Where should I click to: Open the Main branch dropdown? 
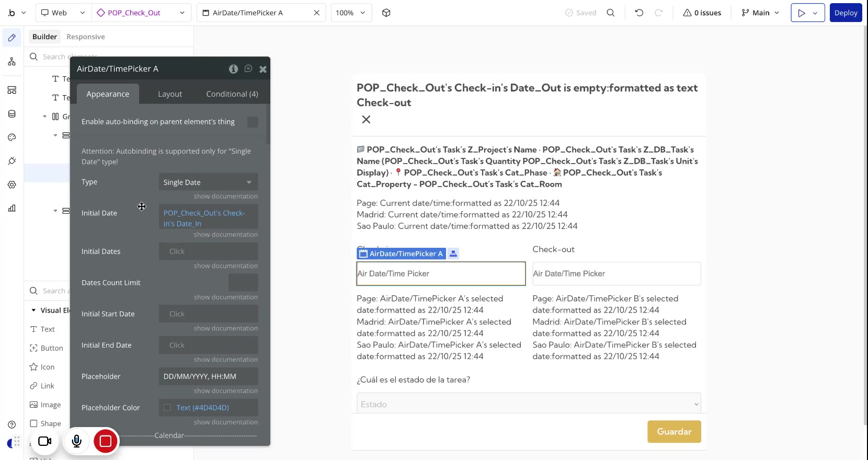760,13
